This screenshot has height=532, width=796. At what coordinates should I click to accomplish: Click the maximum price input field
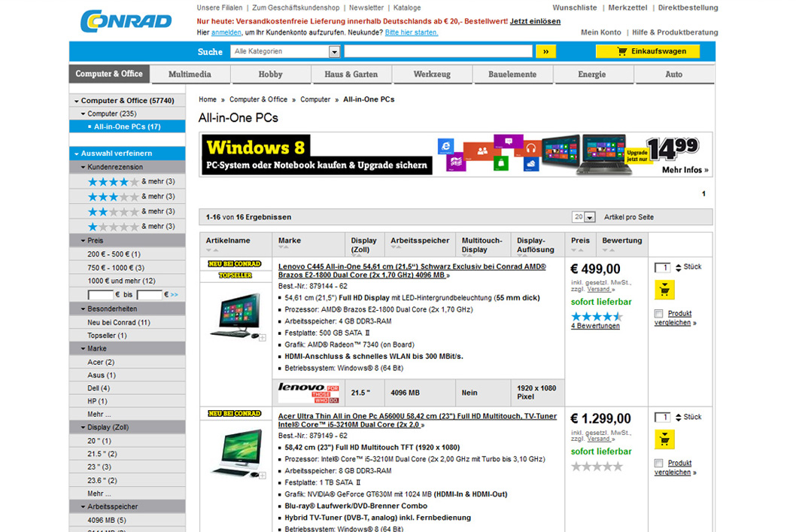(149, 295)
